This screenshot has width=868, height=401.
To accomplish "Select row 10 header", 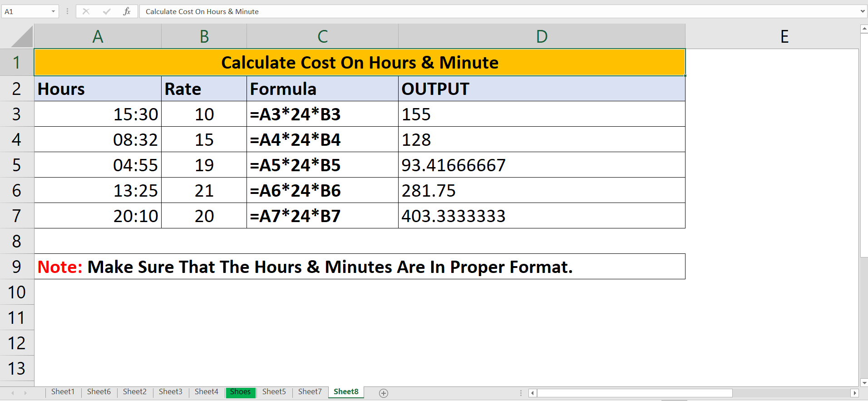I will click(x=17, y=292).
